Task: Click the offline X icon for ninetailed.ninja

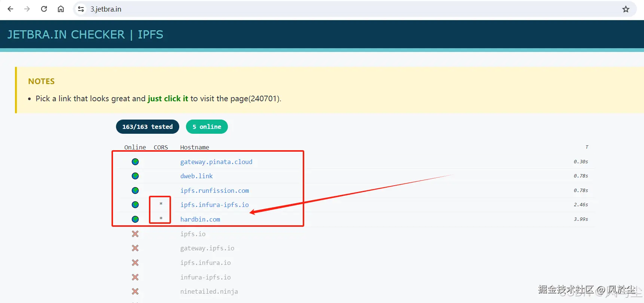Action: pos(135,291)
